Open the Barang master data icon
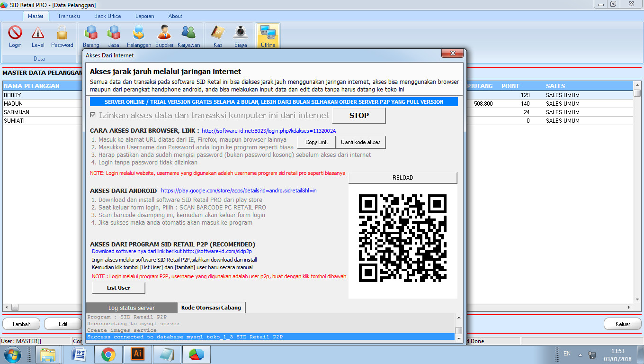Screen dimensions: 644x364 pyautogui.click(x=91, y=37)
